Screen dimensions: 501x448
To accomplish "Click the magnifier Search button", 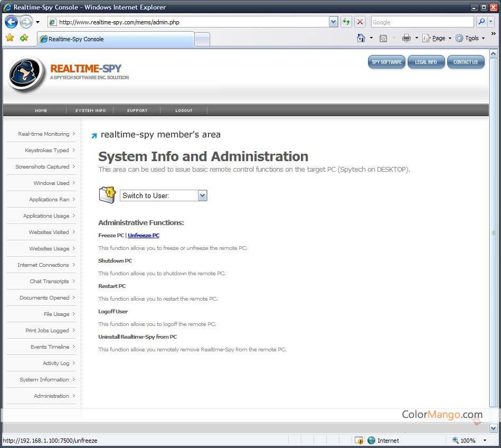I will 481,22.
